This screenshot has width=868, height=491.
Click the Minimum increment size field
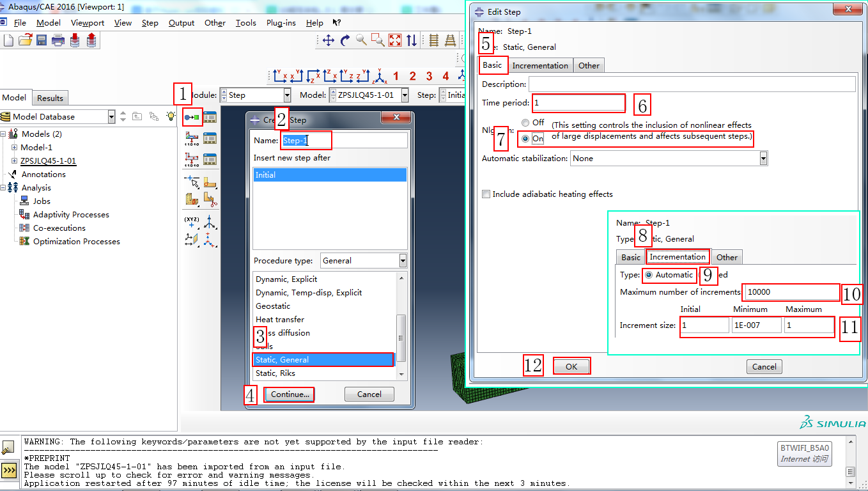(x=757, y=325)
